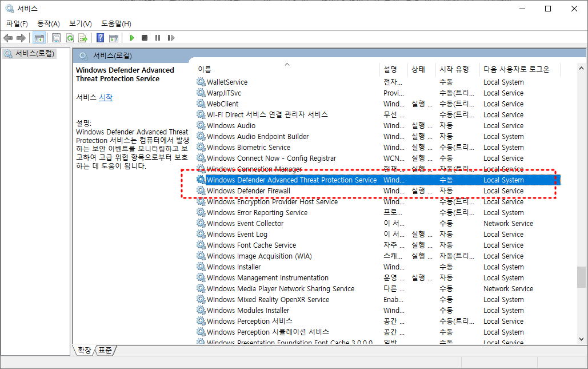Select the gear icon beside Windows Defender Firewall
The image size is (588, 369).
201,191
